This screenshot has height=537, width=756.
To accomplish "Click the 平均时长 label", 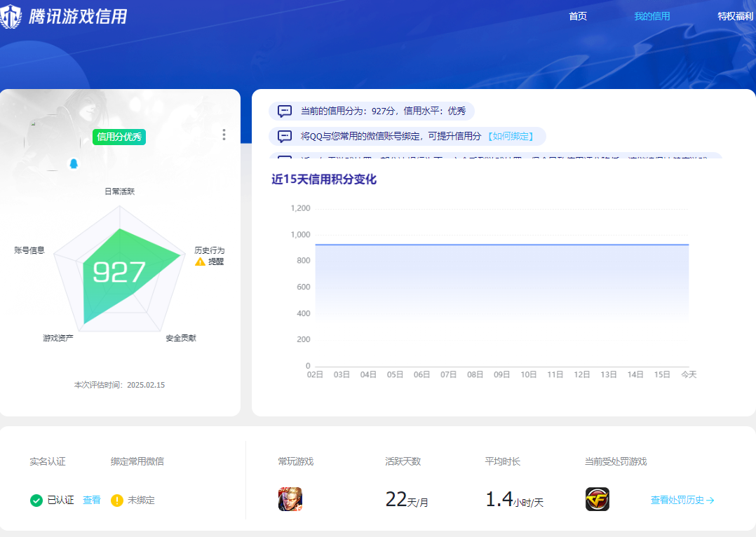I will coord(503,462).
